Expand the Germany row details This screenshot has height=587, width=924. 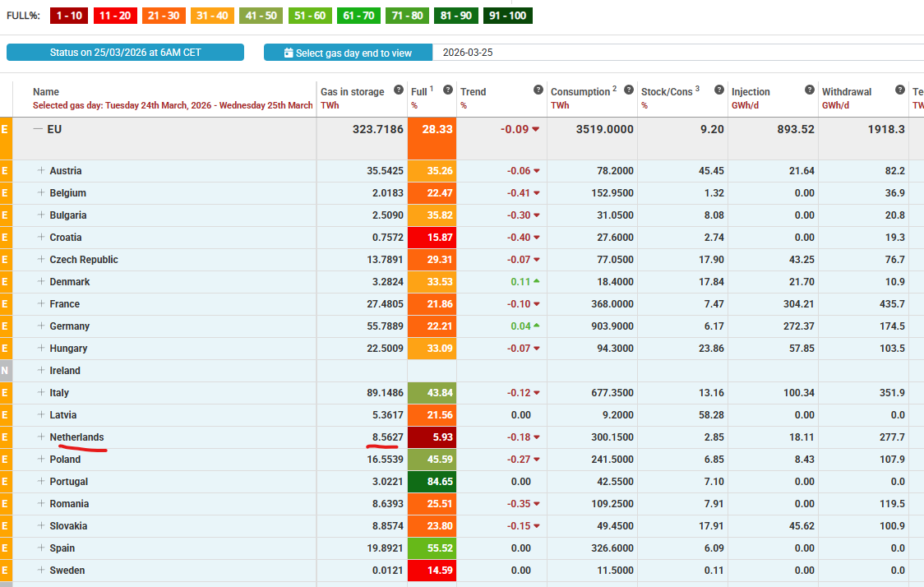(41, 326)
